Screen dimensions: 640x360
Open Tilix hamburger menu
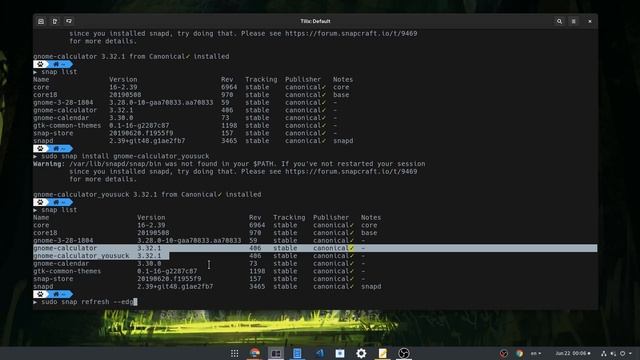click(573, 21)
